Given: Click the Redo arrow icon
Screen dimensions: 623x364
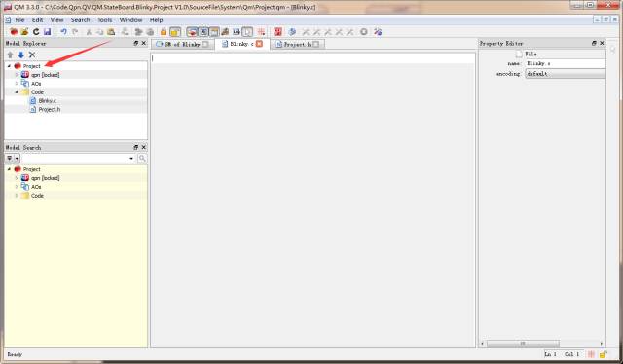Looking at the screenshot, I should click(x=75, y=32).
